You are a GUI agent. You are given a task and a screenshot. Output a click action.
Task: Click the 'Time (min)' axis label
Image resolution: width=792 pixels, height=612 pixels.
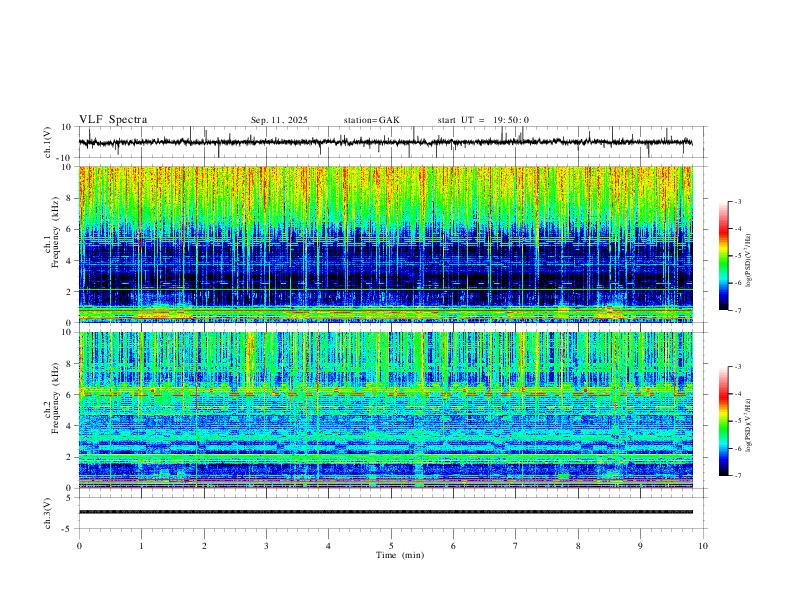pos(400,555)
